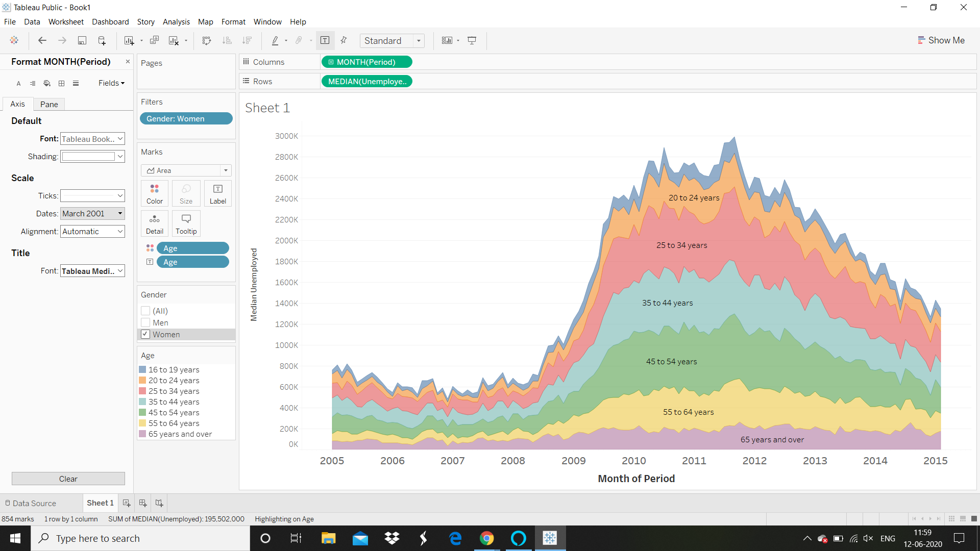
Task: Click the Presentation Mode icon
Action: point(472,41)
